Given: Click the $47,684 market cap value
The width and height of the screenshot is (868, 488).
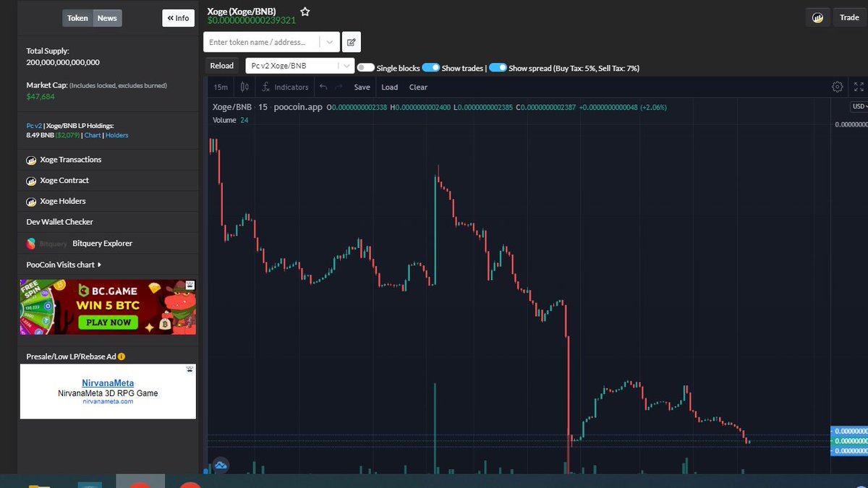Looking at the screenshot, I should point(41,96).
